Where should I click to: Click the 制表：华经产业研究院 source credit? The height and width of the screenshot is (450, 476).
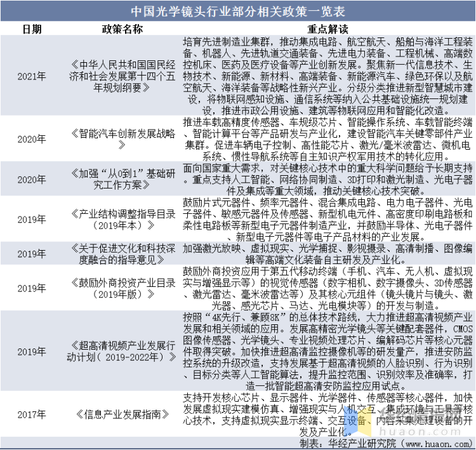point(347,442)
